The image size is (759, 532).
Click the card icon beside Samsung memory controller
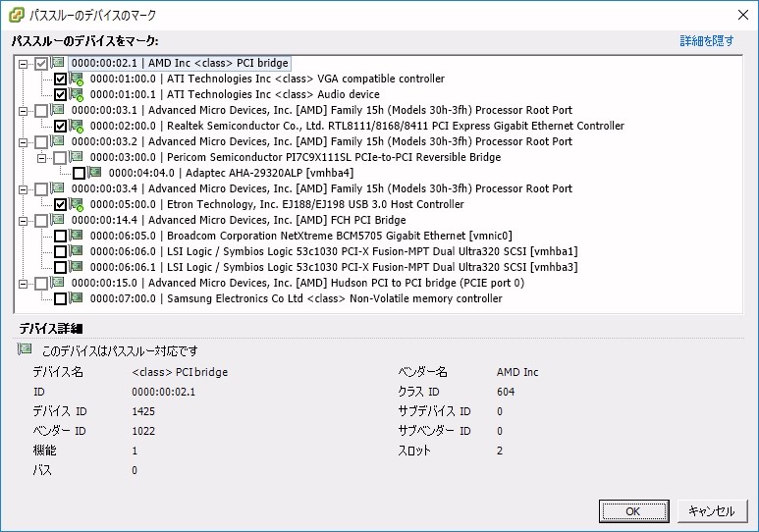tap(77, 297)
